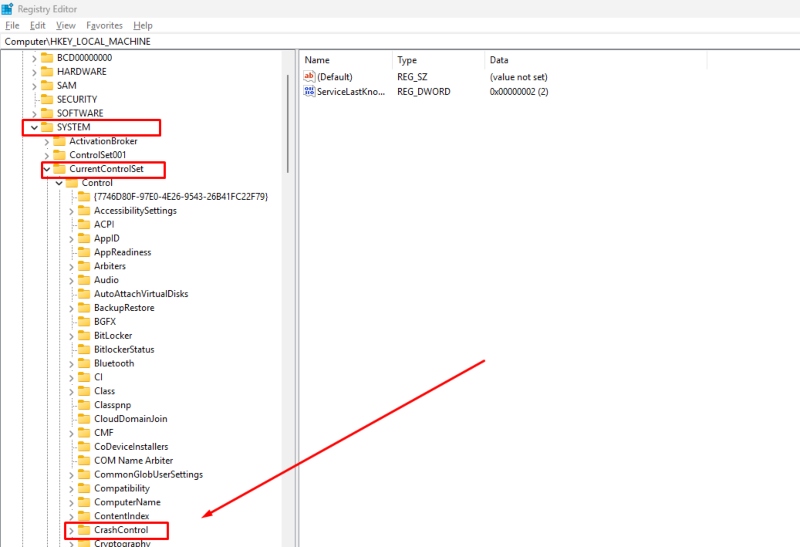The width and height of the screenshot is (800, 547).
Task: Click the (Default) string value icon
Action: coord(309,77)
